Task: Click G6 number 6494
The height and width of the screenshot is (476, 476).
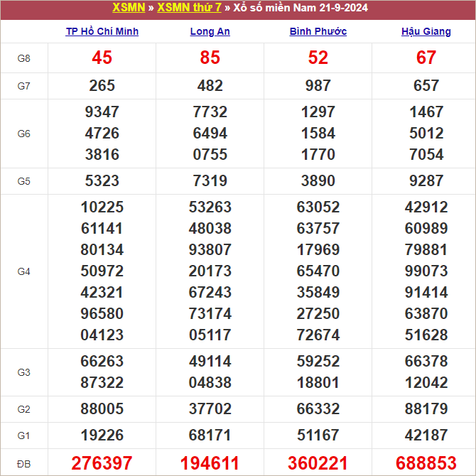Action: click(210, 134)
